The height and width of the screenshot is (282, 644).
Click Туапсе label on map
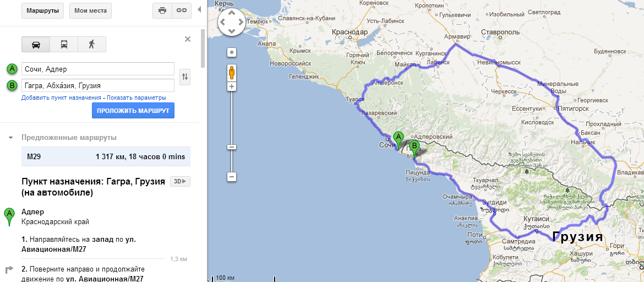pos(356,100)
